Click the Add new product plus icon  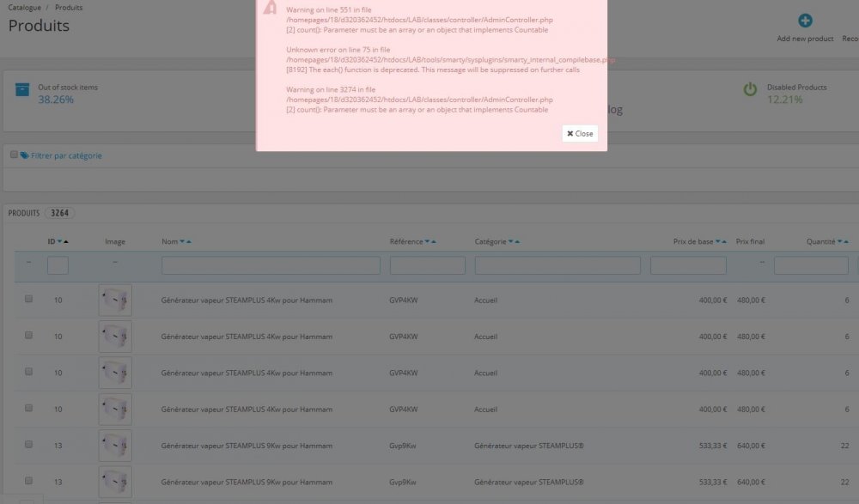pos(805,21)
